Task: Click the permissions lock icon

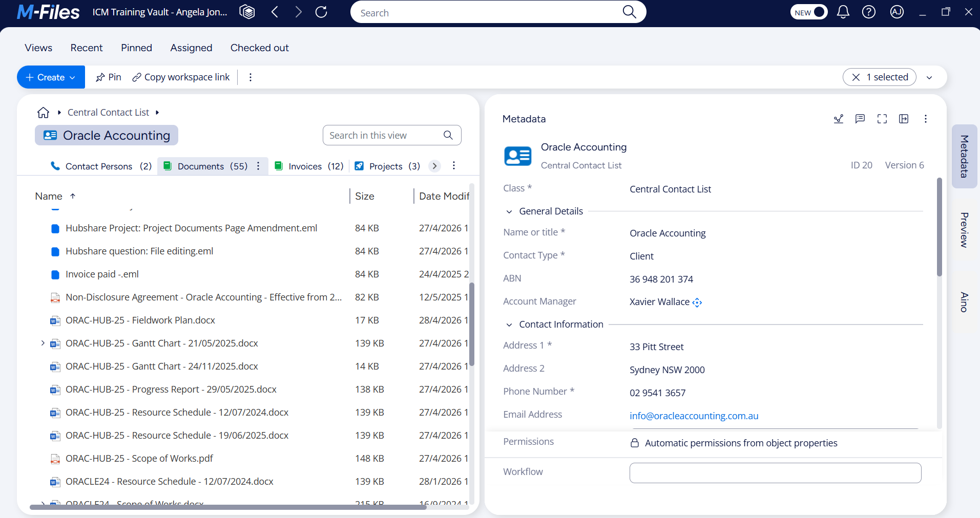Action: [635, 443]
